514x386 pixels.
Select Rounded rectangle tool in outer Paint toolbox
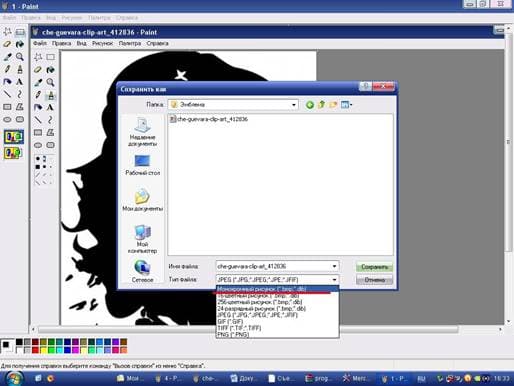(20, 119)
